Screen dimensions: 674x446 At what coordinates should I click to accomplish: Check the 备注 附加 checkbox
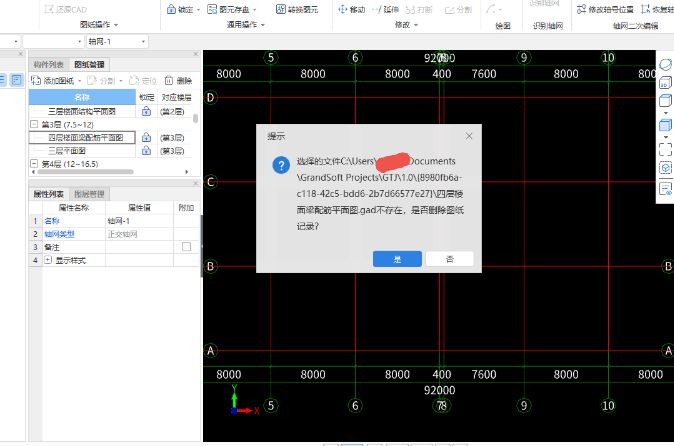point(186,247)
